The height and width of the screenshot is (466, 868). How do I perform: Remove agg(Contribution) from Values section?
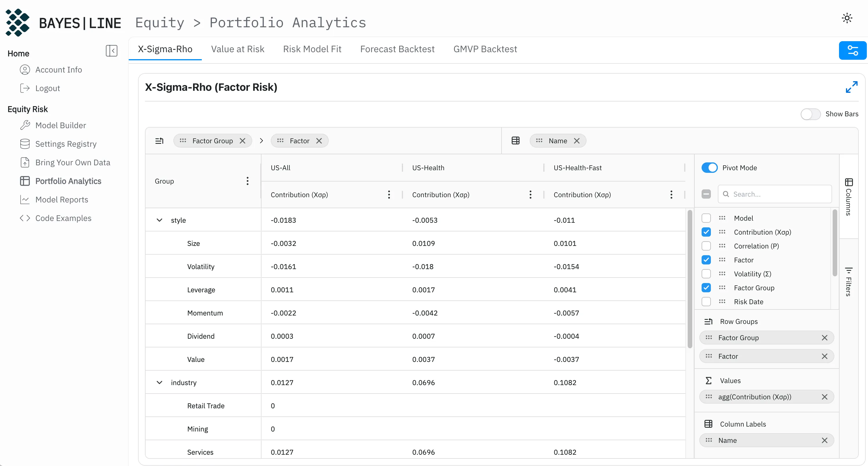tap(824, 397)
